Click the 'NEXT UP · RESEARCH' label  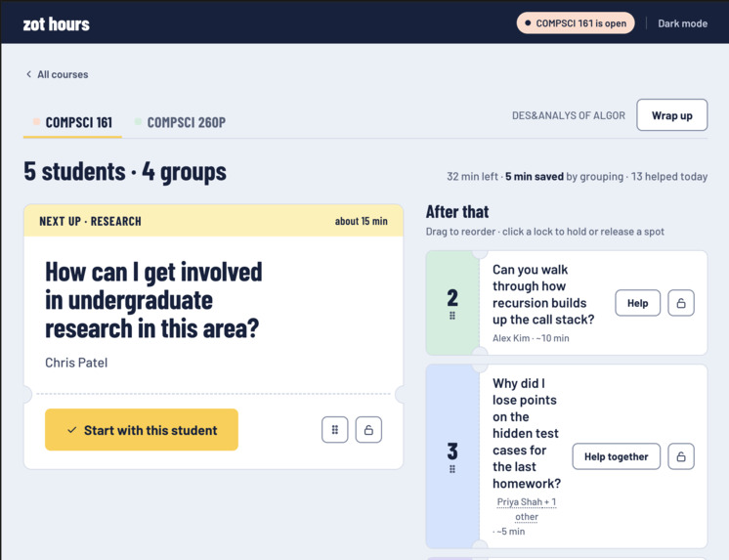pos(90,222)
